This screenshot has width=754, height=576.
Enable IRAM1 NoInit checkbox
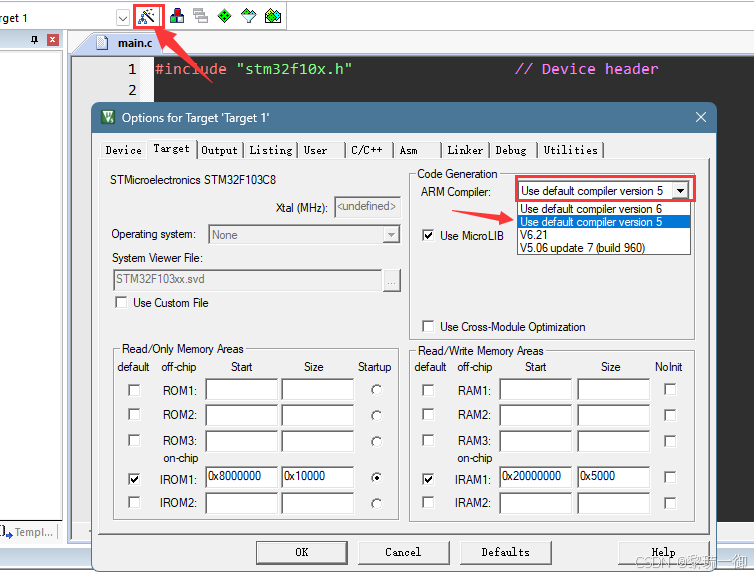(670, 477)
